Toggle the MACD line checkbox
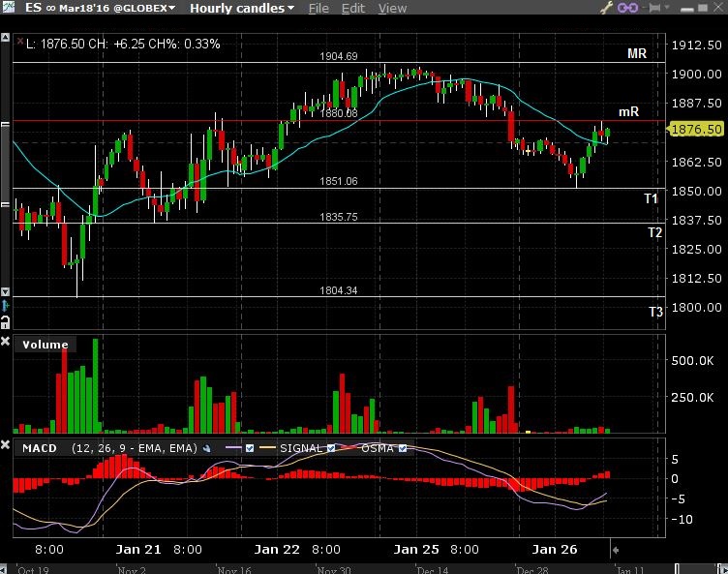The height and width of the screenshot is (574, 728). tap(251, 448)
